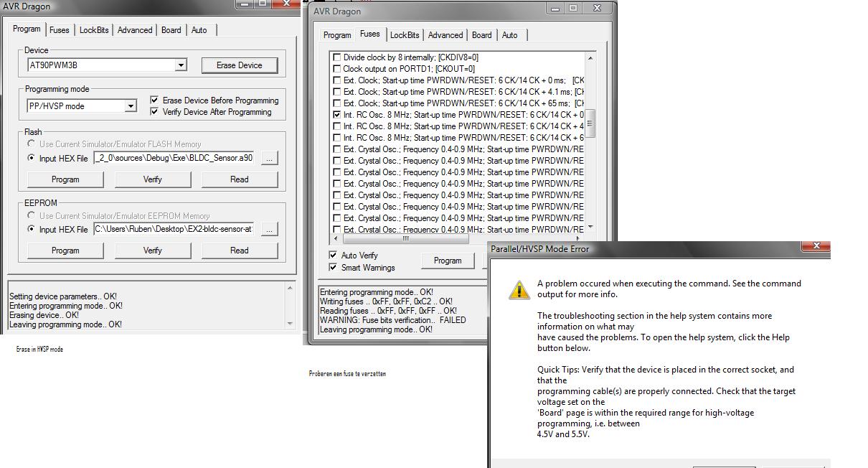Screen dimensions: 868x468
Task: Open the Advanced tab in Fuses window
Action: 445,35
